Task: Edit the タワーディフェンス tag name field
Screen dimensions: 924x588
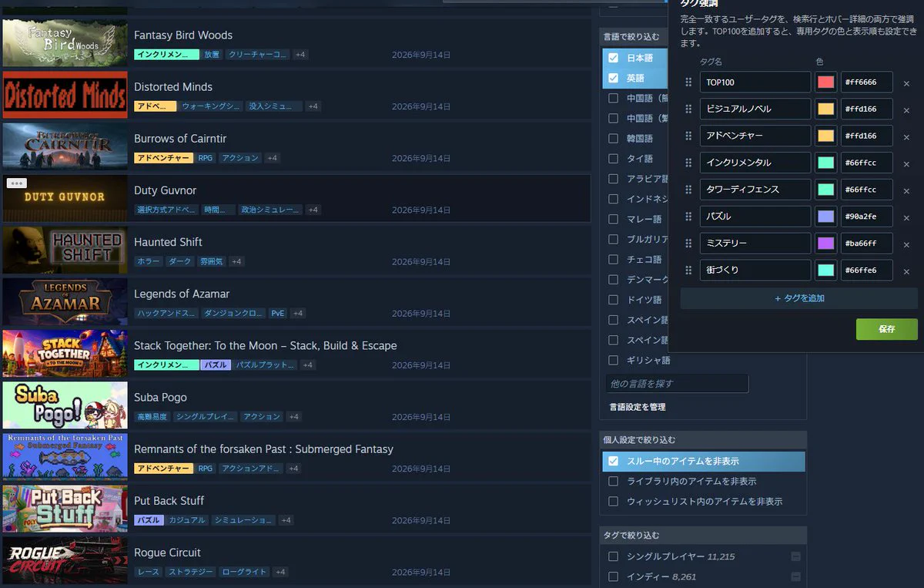Action: 755,190
